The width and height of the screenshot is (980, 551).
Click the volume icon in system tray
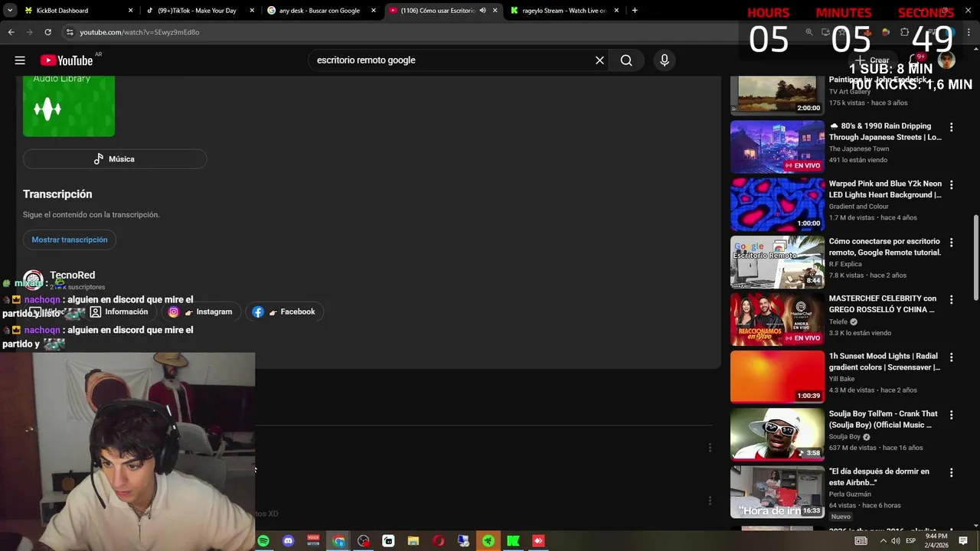click(896, 541)
